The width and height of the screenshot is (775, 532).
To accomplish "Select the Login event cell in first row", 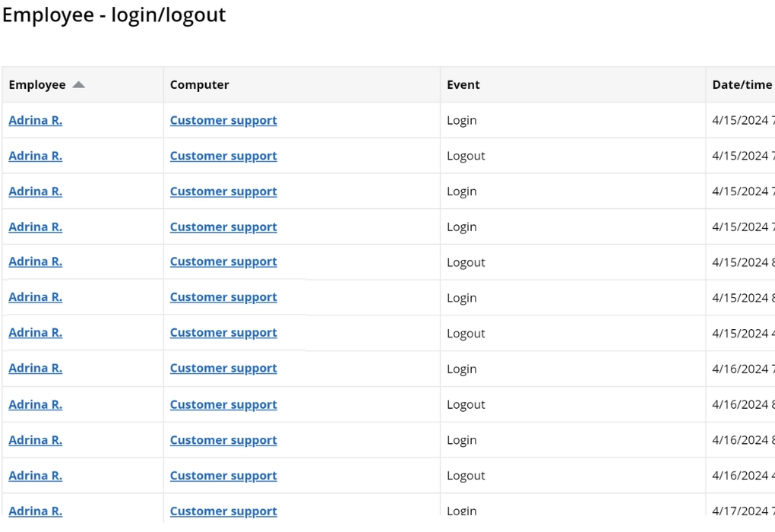I will coord(461,120).
